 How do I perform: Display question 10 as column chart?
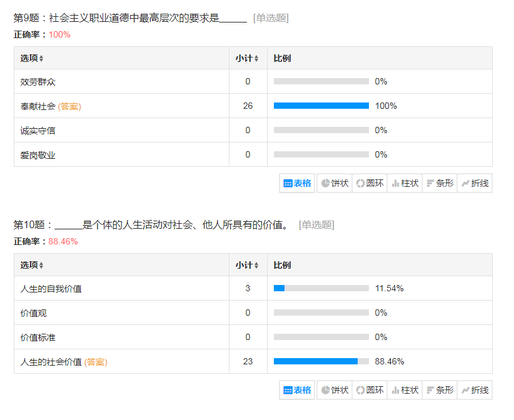tap(405, 390)
